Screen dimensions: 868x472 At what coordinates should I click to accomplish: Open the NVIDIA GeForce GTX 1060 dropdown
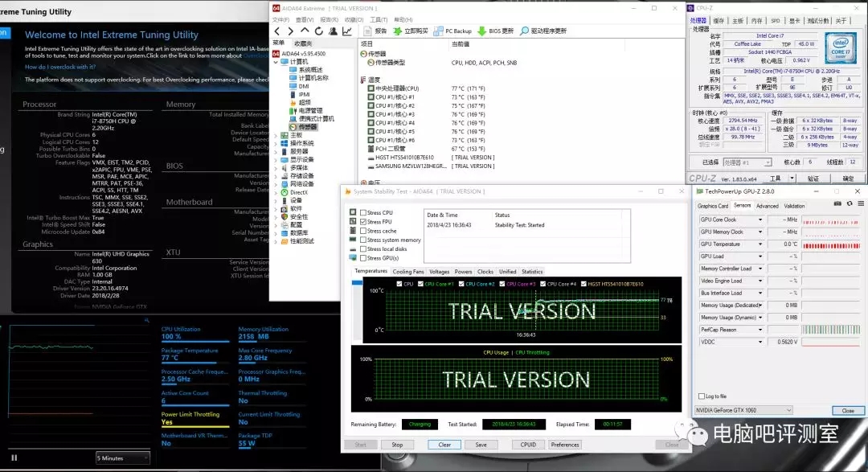coord(743,410)
